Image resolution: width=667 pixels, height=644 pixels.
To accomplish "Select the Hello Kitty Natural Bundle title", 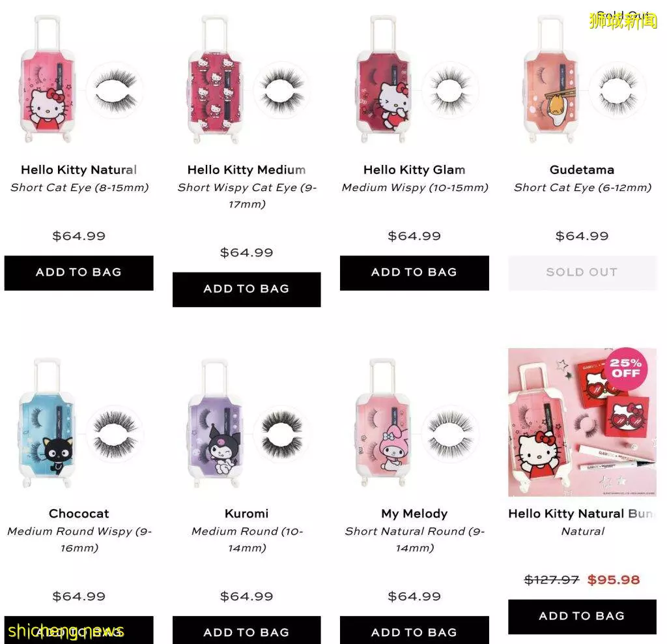I will [x=582, y=514].
